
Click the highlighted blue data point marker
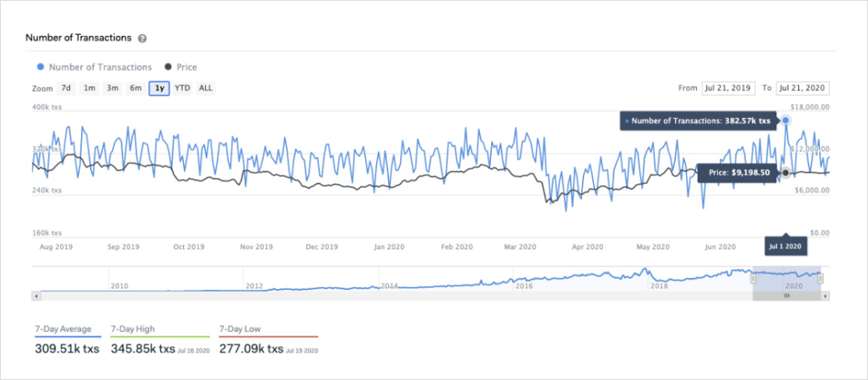click(x=785, y=121)
